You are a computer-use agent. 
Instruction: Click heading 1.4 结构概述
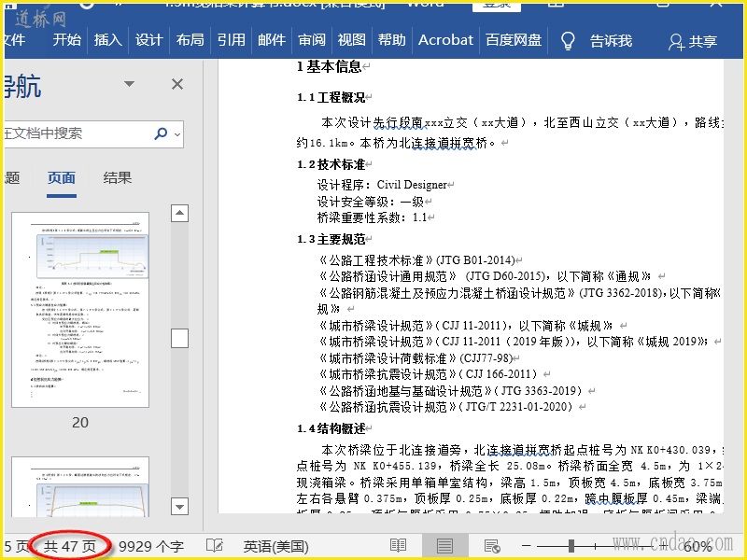331,428
